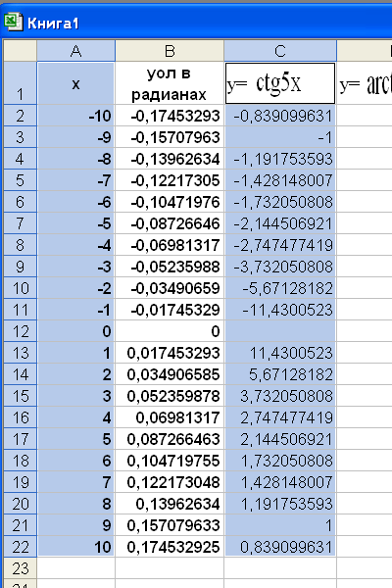Click the cell containing 0 in column B
The width and height of the screenshot is (392, 588).
(170, 331)
